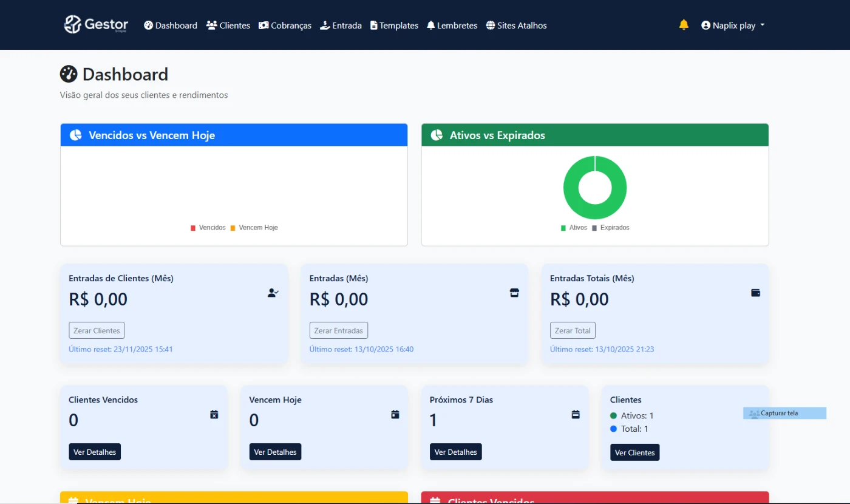The image size is (850, 504).
Task: Toggle the Vencem Hoje chart legend item
Action: tap(254, 228)
